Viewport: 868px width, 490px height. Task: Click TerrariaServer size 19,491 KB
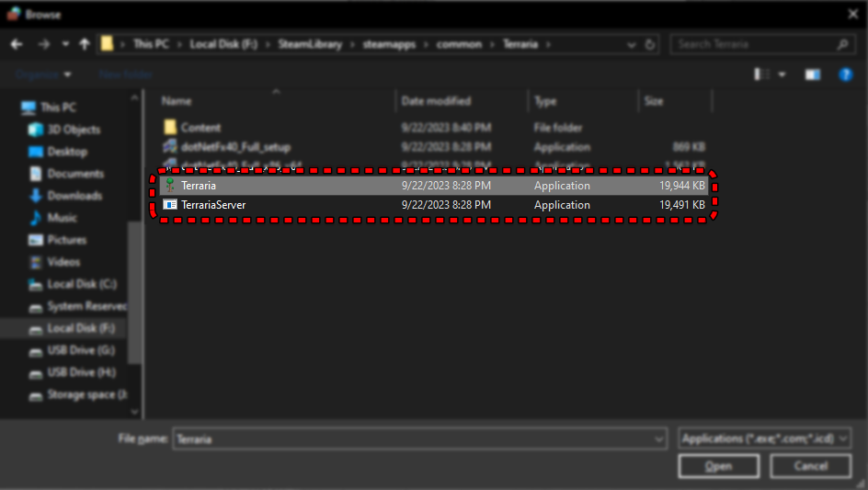coord(682,205)
